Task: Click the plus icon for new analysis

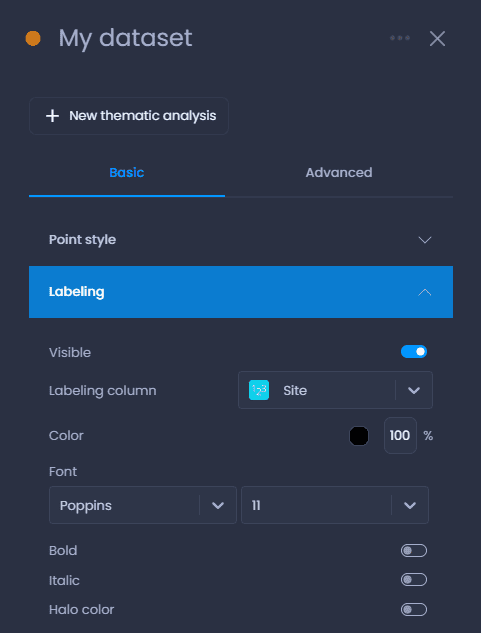Action: pos(53,116)
